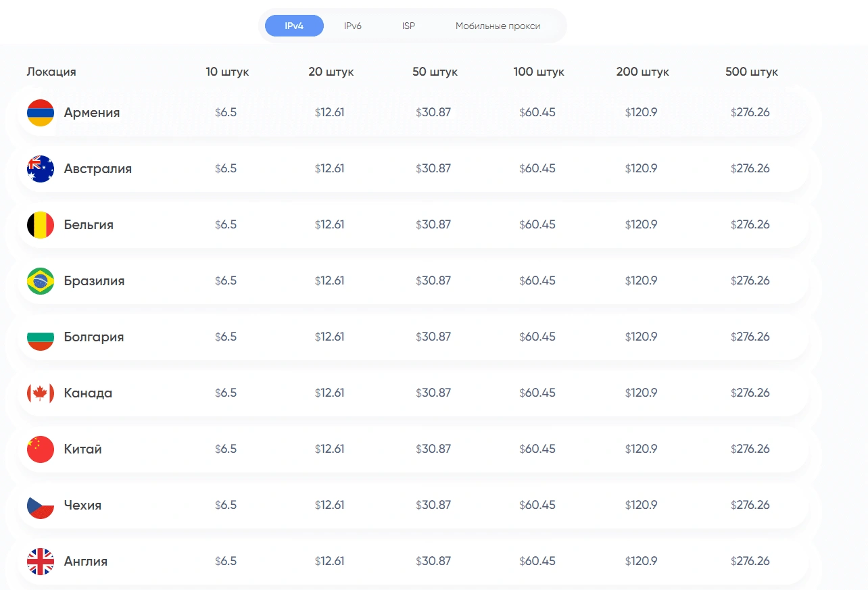The image size is (868, 590).
Task: Switch to the IPv6 tab
Action: (x=352, y=26)
